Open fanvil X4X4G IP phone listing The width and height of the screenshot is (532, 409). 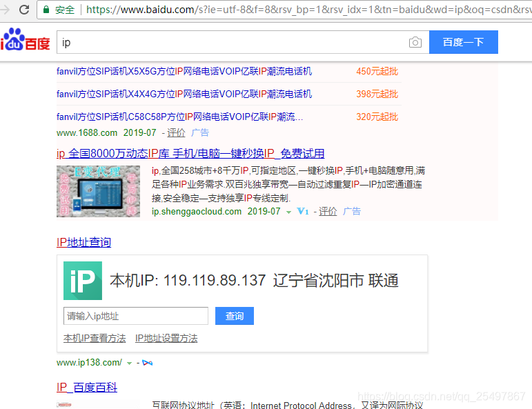[x=184, y=94]
